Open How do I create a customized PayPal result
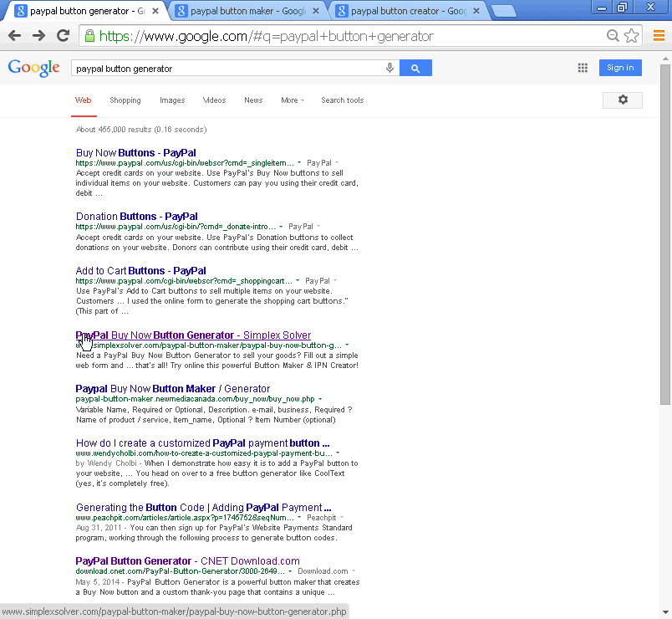Image resolution: width=672 pixels, height=619 pixels. click(203, 443)
